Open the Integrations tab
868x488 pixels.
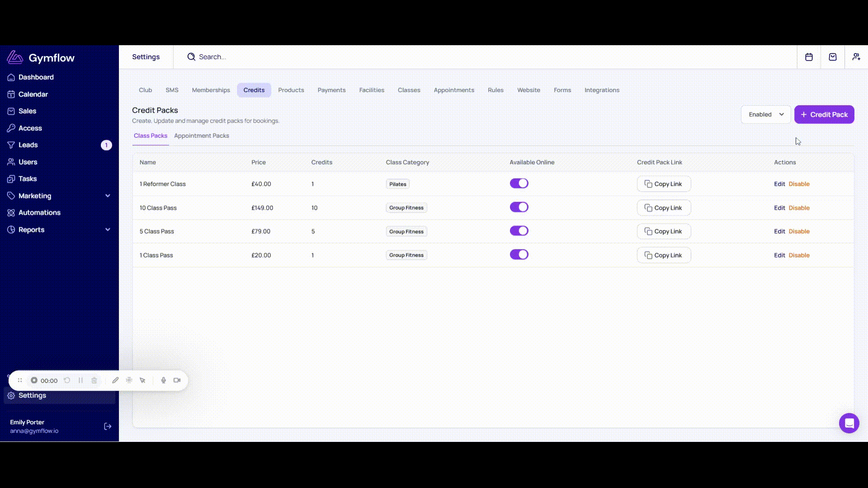(602, 90)
